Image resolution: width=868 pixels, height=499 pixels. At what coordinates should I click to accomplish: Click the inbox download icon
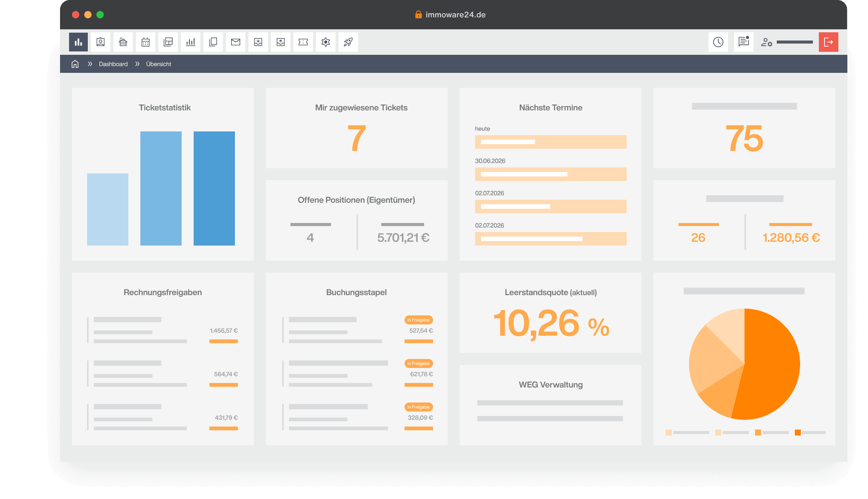point(258,42)
